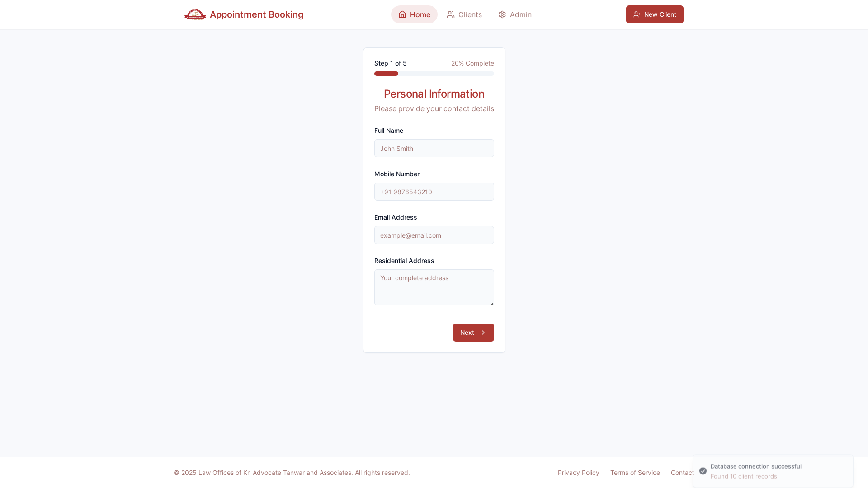This screenshot has height=488, width=868.
Task: Click the step progress bar
Action: (x=434, y=74)
